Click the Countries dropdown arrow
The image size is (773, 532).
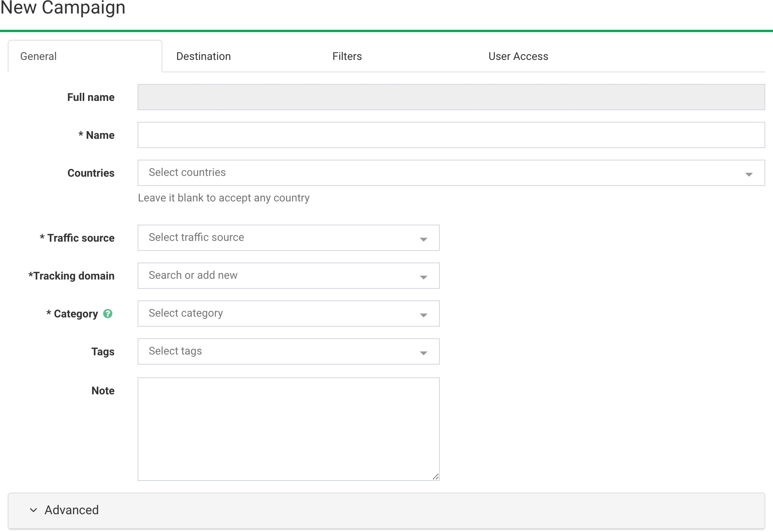coord(749,174)
